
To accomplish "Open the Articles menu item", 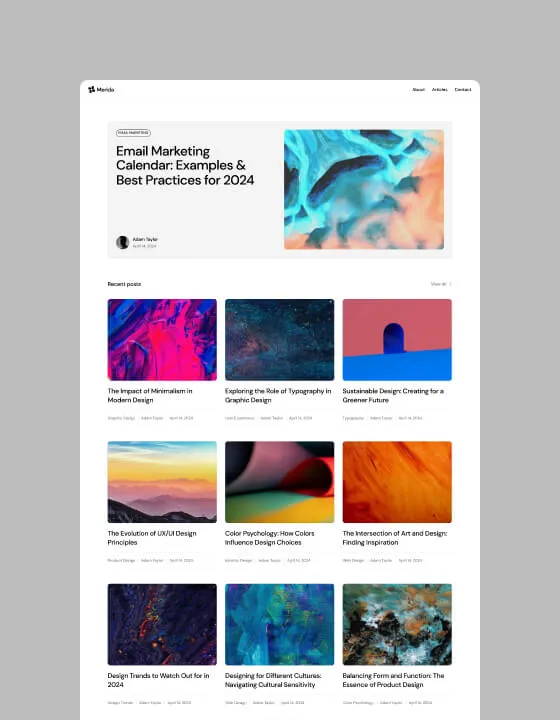I will (440, 90).
